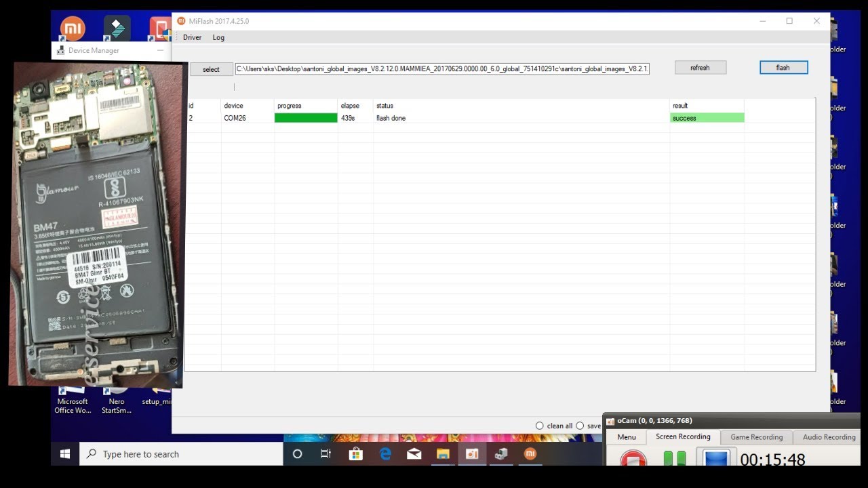868x488 pixels.
Task: Open the Driver menu in MiFlash
Action: [192, 37]
